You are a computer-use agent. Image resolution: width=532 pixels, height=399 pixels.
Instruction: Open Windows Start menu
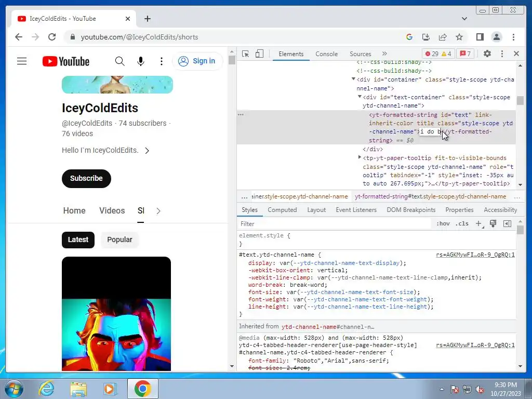(x=14, y=389)
